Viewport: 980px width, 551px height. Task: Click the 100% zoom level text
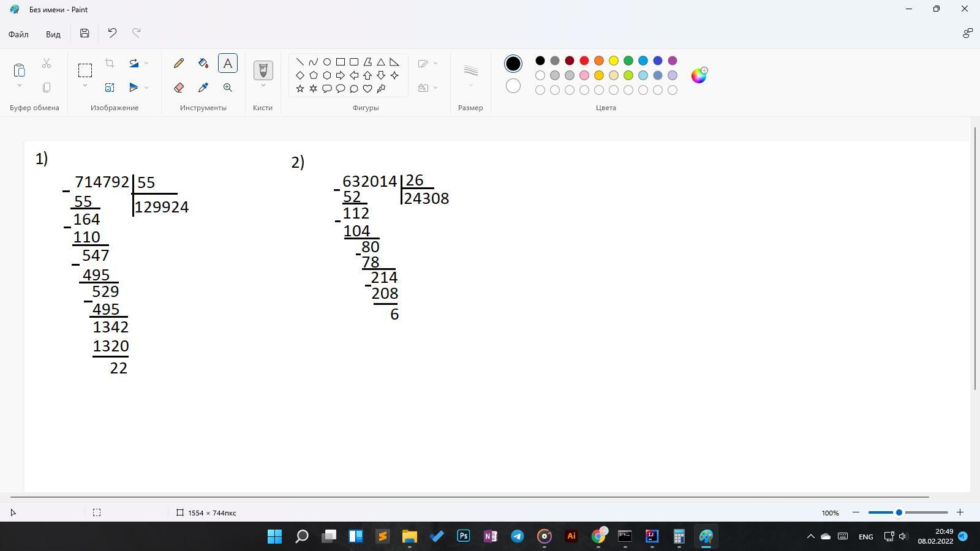830,513
